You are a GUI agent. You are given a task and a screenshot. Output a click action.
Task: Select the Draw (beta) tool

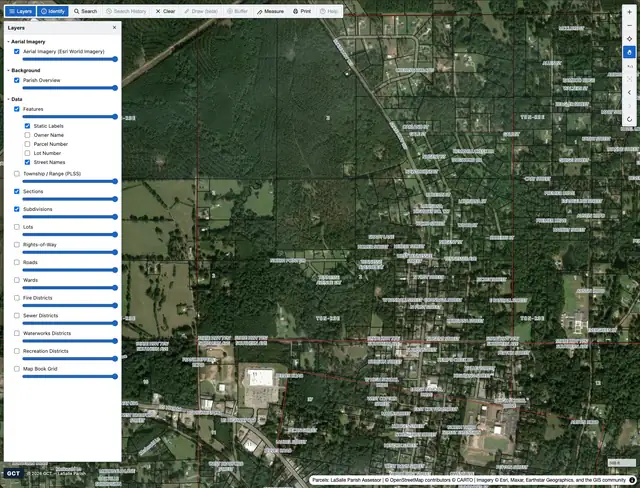tap(201, 11)
